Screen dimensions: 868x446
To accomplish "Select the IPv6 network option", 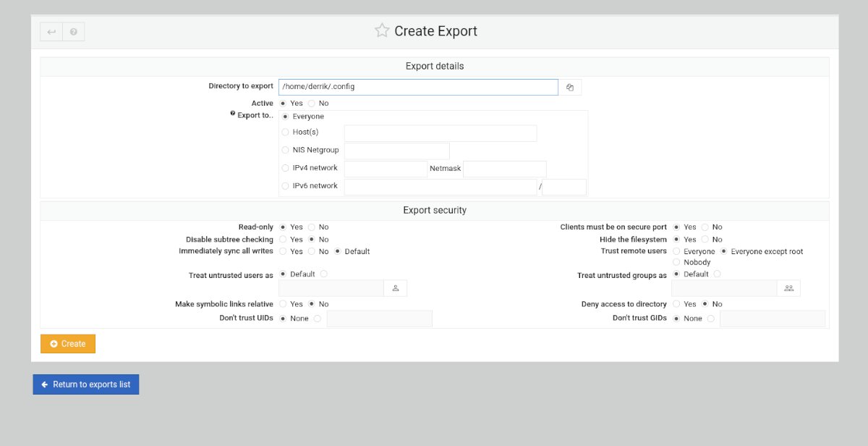I will (x=285, y=186).
